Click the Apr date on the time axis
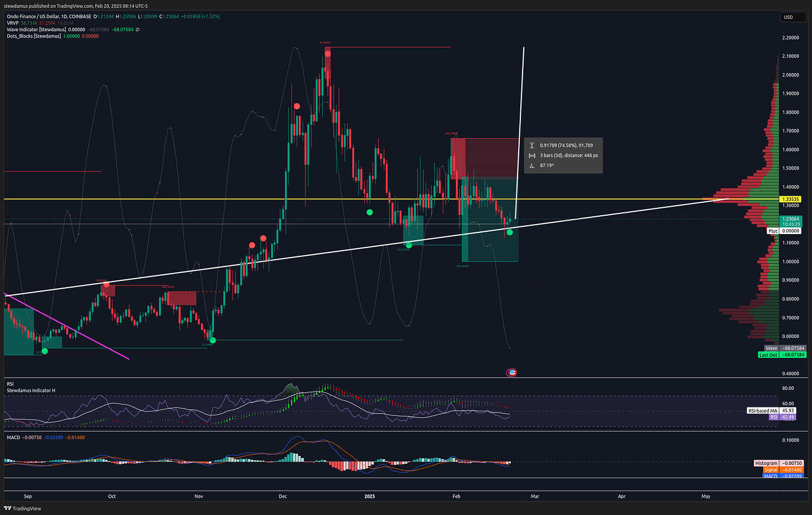Image resolution: width=812 pixels, height=515 pixels. 622,495
